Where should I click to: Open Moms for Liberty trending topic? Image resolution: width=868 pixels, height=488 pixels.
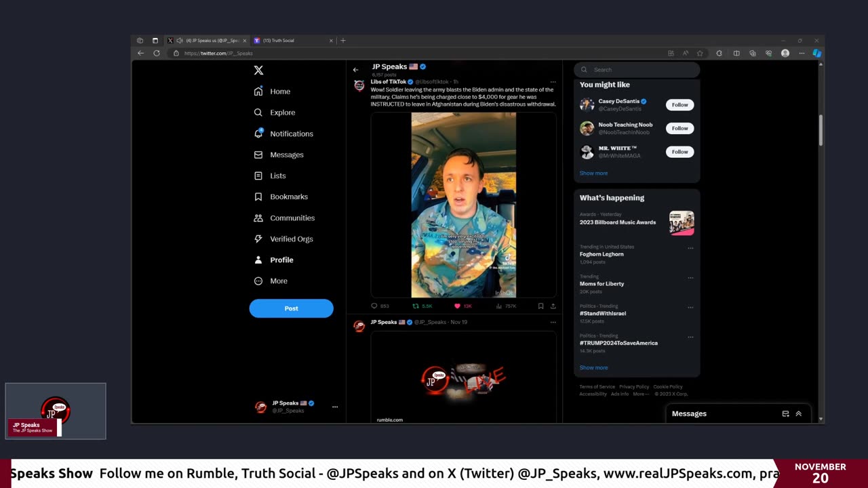coord(601,283)
